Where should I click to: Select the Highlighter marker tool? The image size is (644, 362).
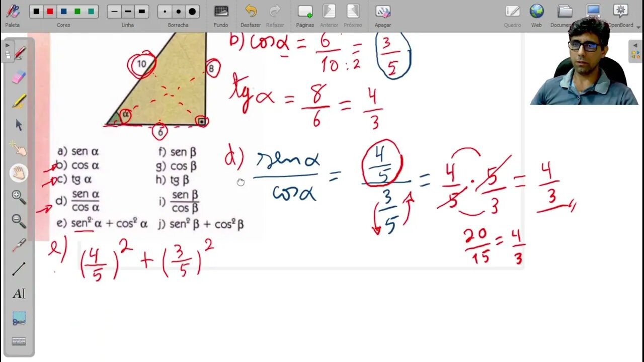point(19,101)
